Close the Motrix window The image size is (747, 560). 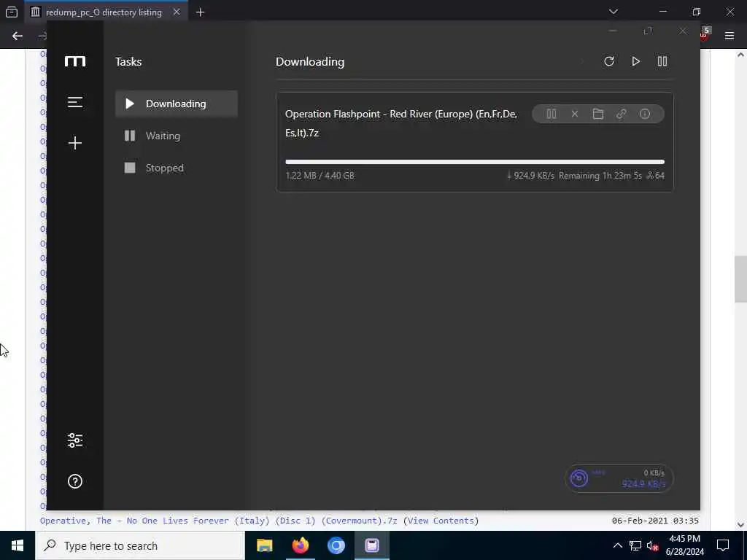click(x=683, y=31)
